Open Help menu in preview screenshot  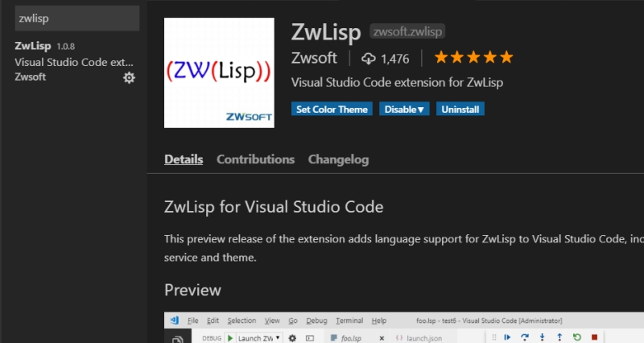point(378,320)
